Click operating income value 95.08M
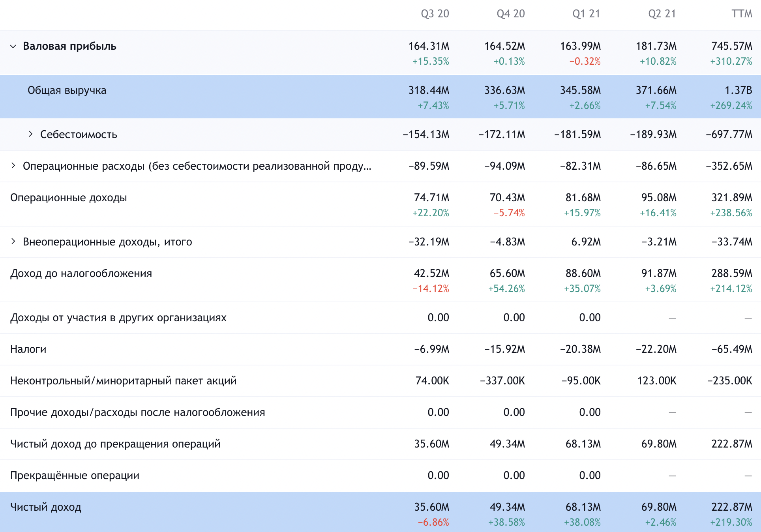This screenshot has width=761, height=532. pyautogui.click(x=659, y=198)
